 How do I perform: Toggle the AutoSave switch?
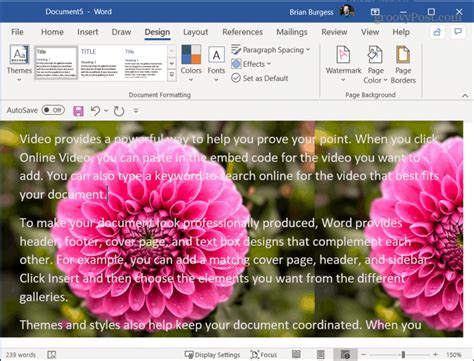click(53, 110)
